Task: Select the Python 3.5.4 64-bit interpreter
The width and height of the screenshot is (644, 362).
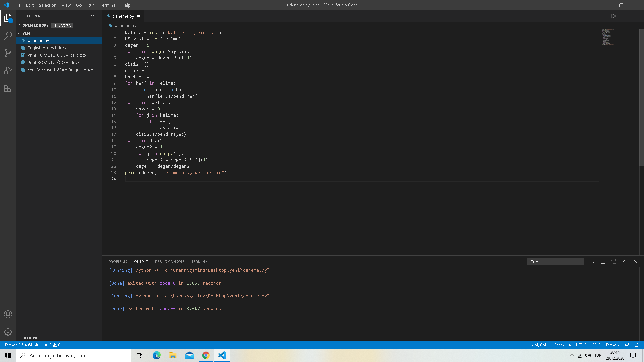Action: pos(21,345)
